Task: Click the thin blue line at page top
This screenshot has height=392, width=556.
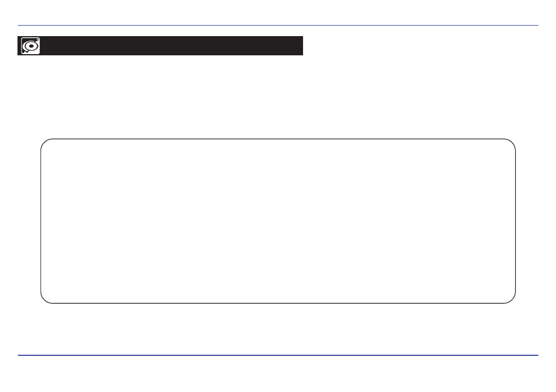Action: (278, 25)
